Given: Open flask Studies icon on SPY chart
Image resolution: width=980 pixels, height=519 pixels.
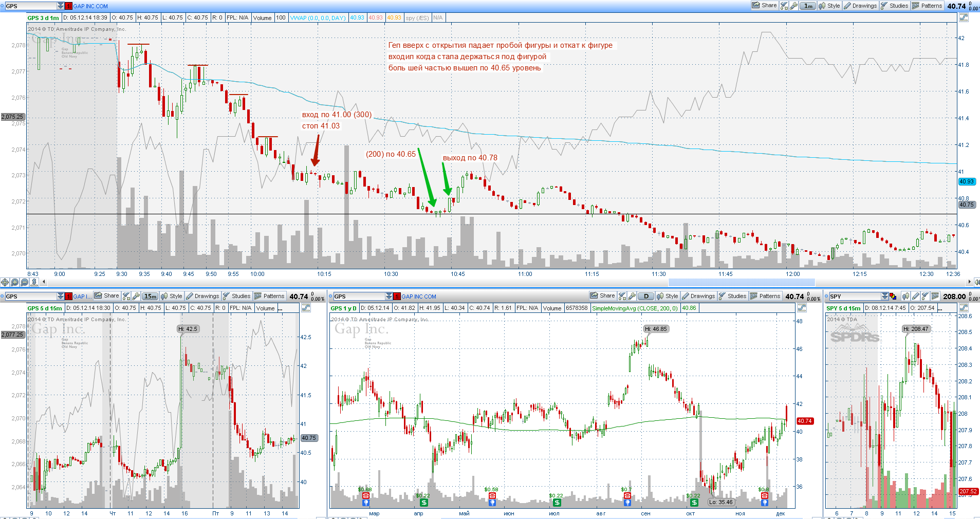Looking at the screenshot, I should pyautogui.click(x=925, y=296).
